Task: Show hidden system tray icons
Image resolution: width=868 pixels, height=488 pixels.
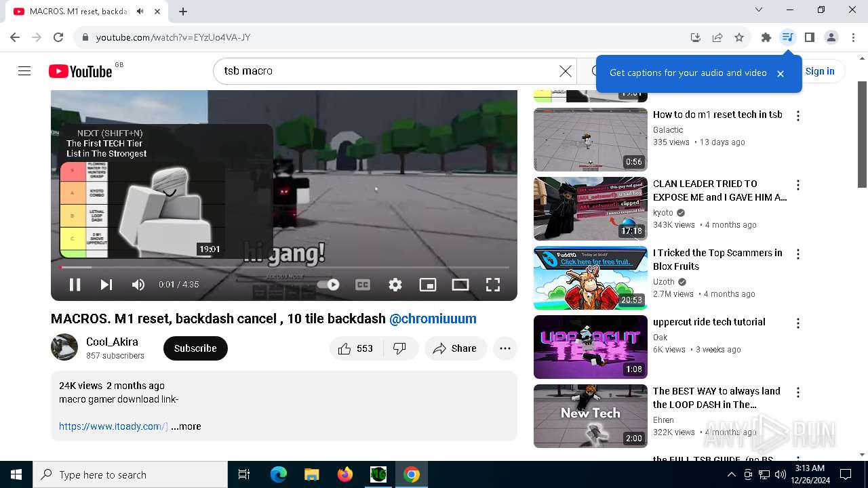Action: [x=731, y=474]
